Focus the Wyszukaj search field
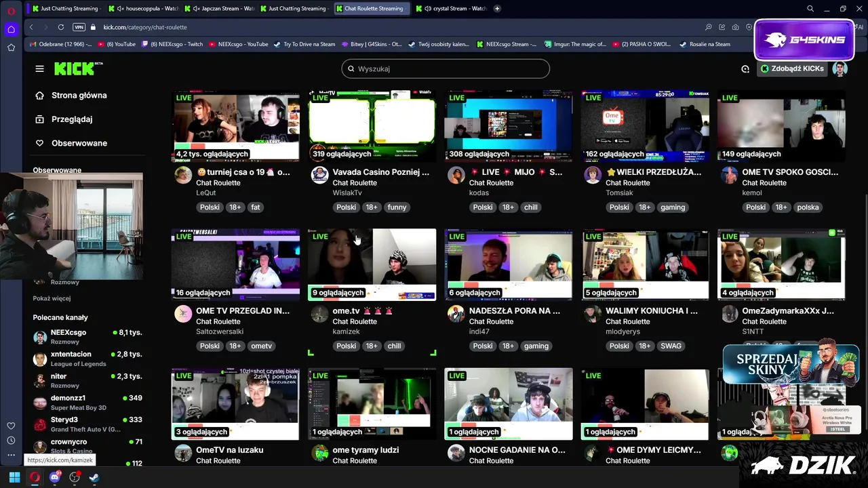868x488 pixels. [x=446, y=68]
